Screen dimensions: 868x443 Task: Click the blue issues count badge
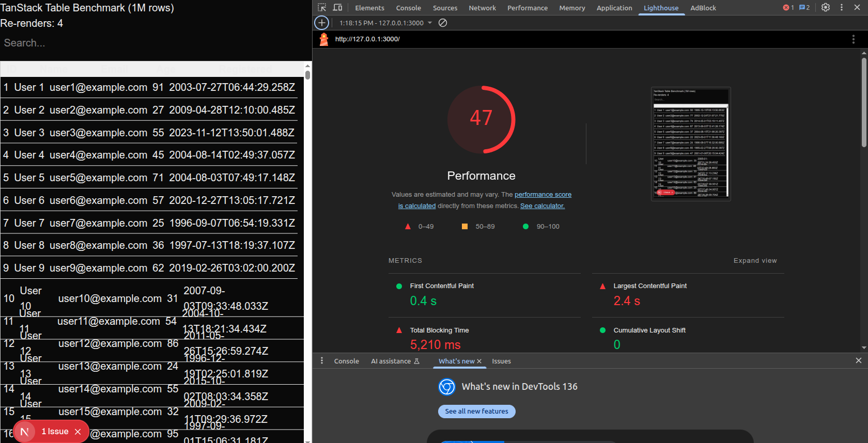[x=804, y=7]
